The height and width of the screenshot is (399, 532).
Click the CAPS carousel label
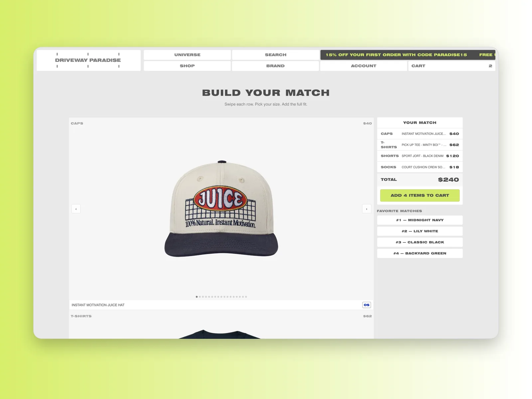coord(77,123)
